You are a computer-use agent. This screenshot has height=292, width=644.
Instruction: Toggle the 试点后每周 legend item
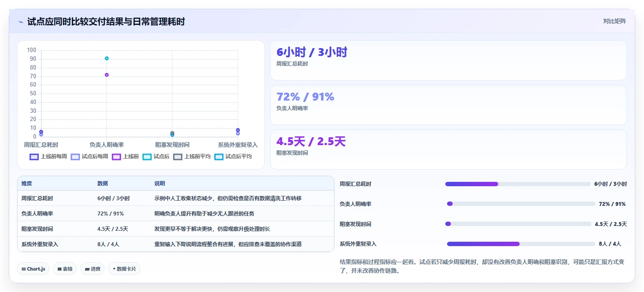click(89, 156)
